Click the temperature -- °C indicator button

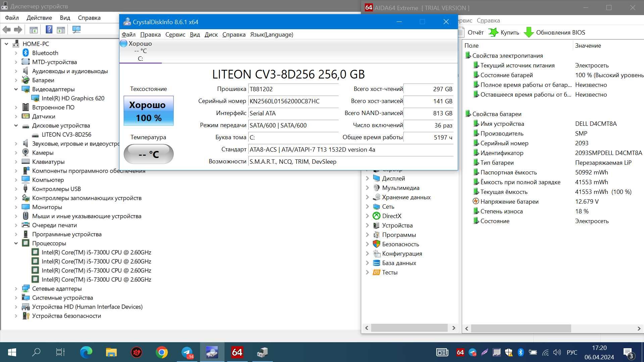[x=149, y=154]
